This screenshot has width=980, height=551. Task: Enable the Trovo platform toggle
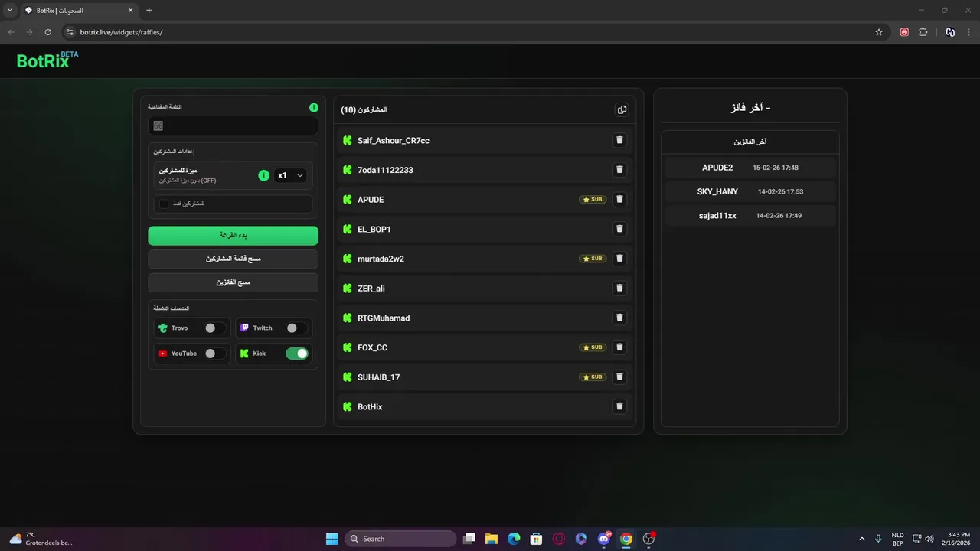coord(214,328)
